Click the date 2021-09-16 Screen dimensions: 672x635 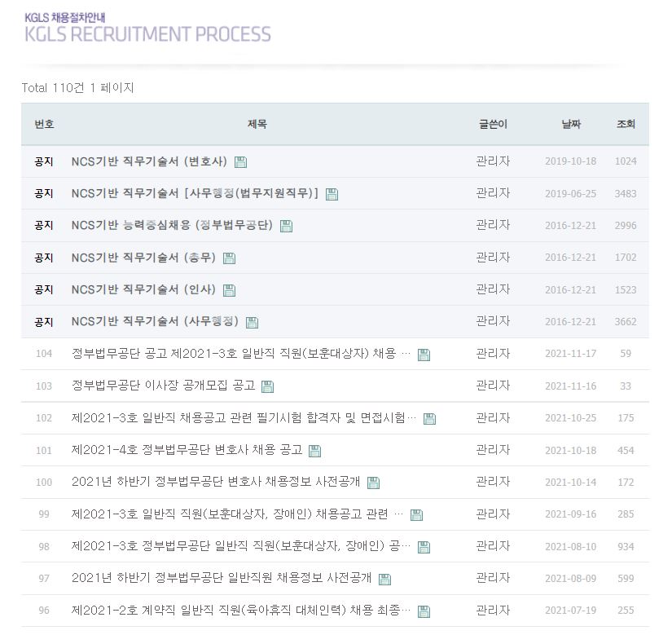570,514
